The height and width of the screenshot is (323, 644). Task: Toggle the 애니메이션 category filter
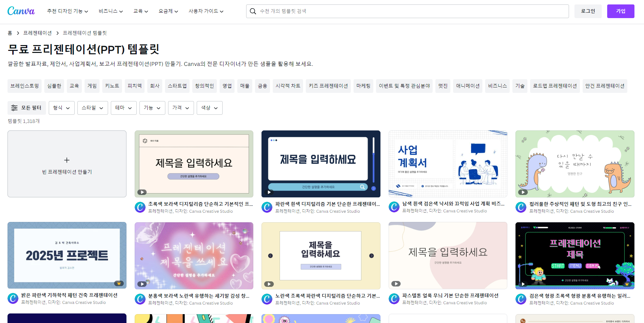467,86
